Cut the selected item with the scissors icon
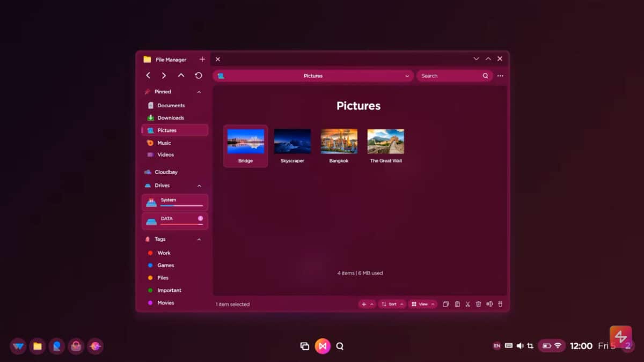The height and width of the screenshot is (362, 644). pyautogui.click(x=468, y=304)
